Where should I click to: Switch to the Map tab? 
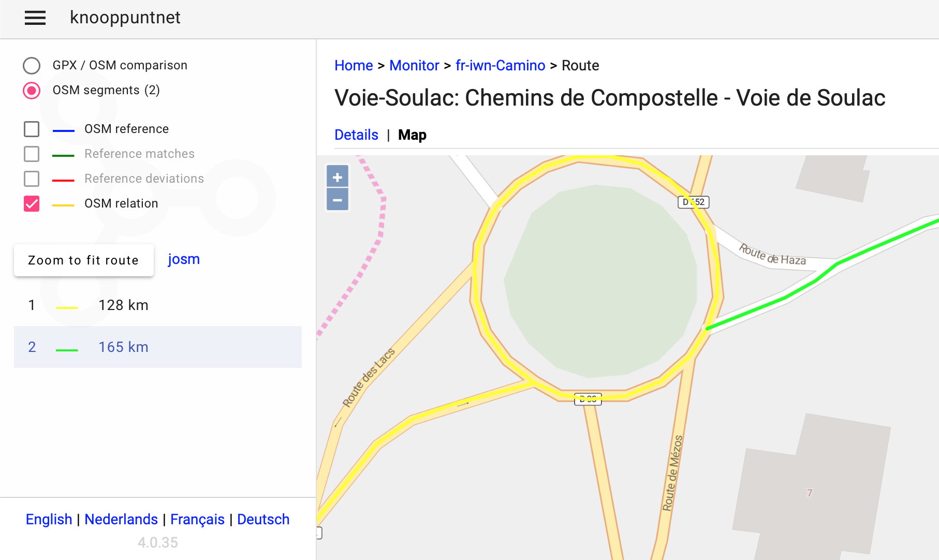(x=412, y=135)
